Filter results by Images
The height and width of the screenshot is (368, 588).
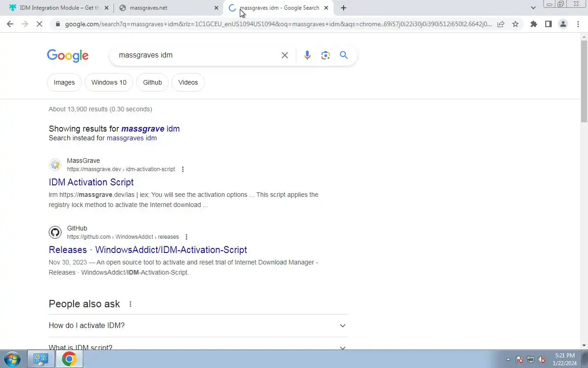point(64,82)
